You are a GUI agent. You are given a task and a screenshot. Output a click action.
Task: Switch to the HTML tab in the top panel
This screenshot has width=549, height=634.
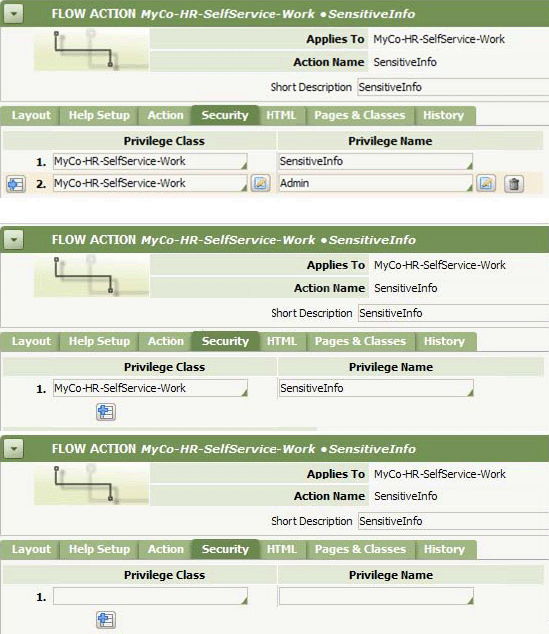click(281, 116)
